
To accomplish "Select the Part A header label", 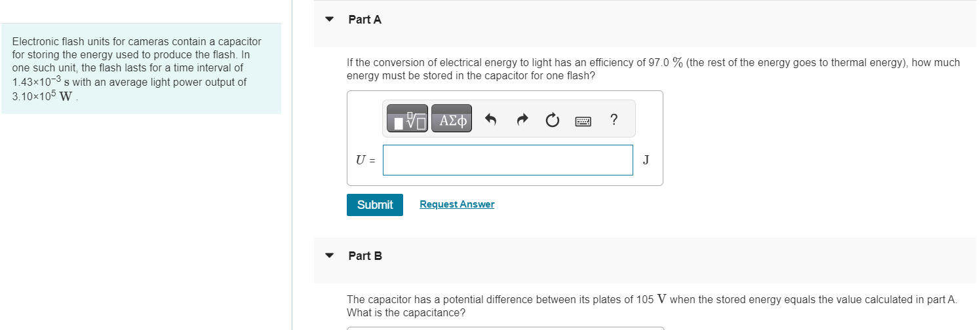I will 364,20.
